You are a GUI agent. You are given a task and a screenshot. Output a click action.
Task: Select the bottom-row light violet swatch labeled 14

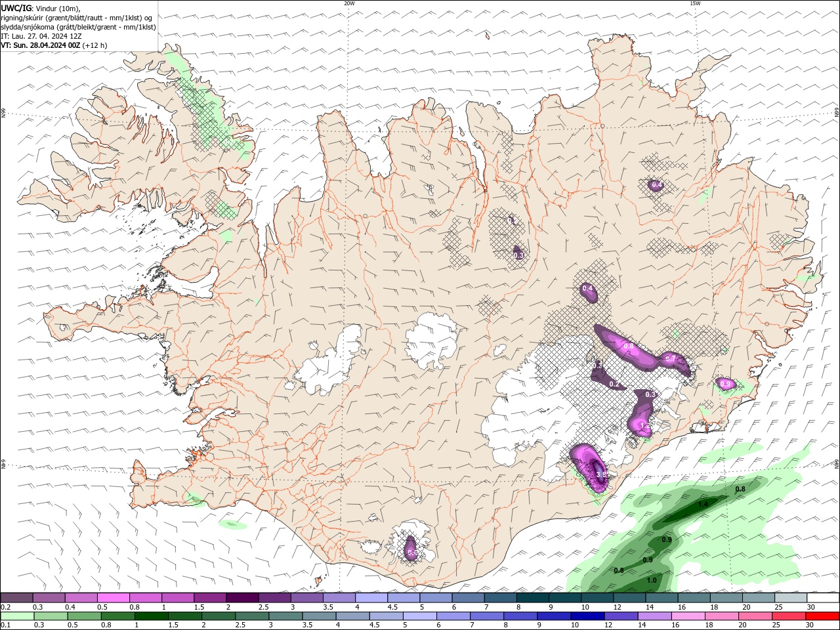[654, 616]
